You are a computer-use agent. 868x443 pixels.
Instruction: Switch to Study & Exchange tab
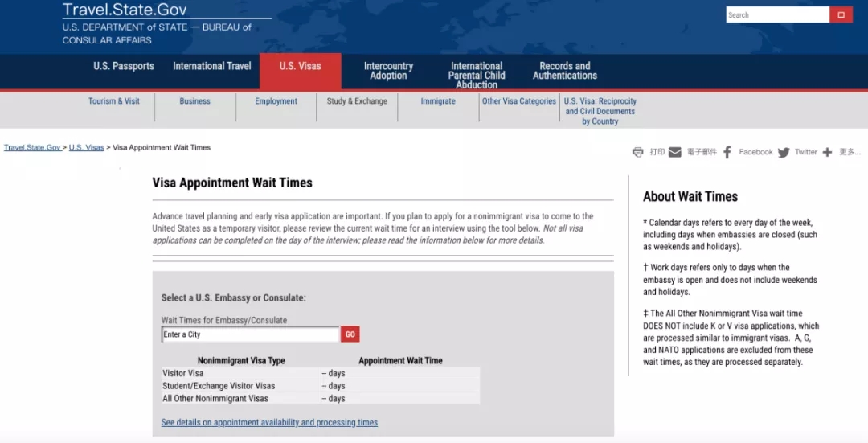(357, 101)
